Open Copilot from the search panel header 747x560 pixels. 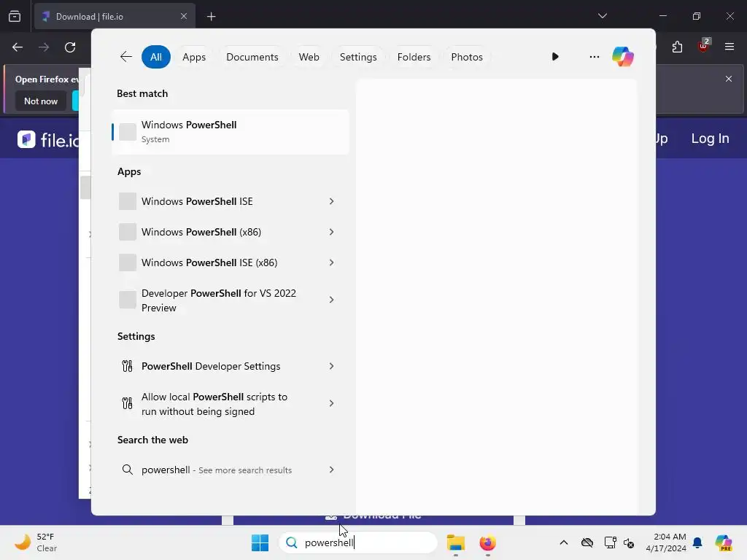pyautogui.click(x=623, y=57)
